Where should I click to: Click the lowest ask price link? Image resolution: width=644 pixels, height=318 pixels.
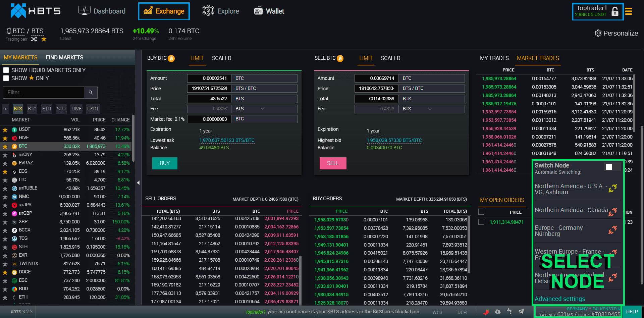click(227, 141)
